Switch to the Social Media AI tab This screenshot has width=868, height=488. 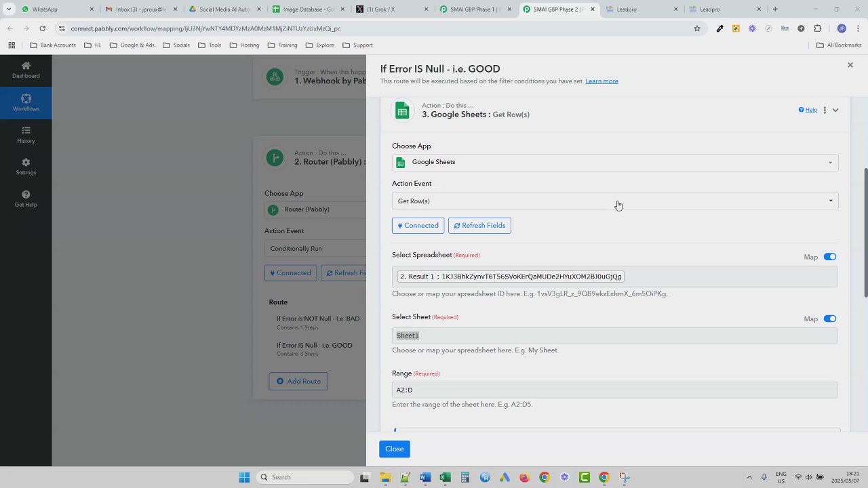(224, 9)
